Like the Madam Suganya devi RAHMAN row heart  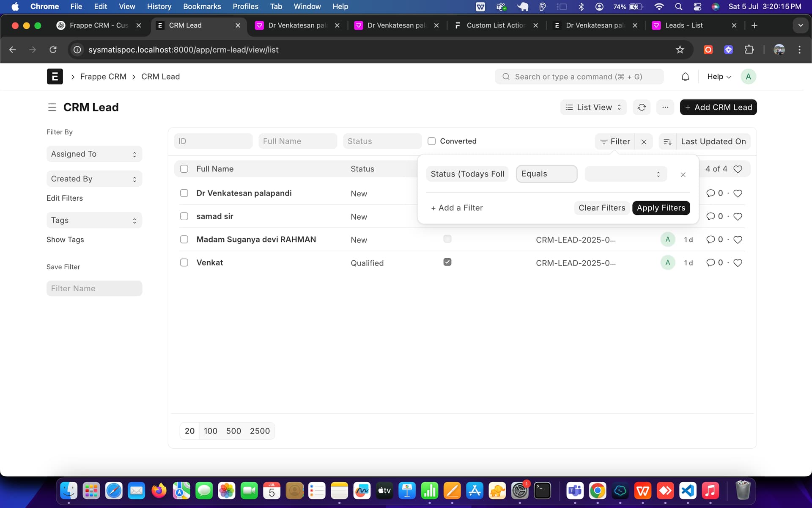click(x=738, y=240)
